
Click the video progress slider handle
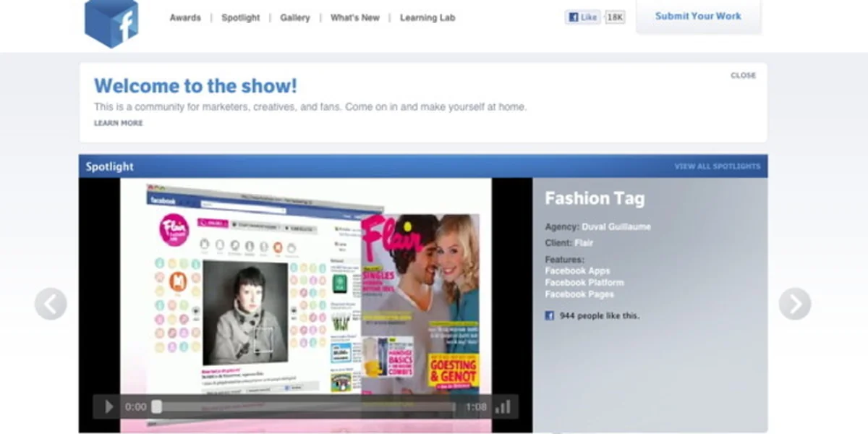[156, 407]
